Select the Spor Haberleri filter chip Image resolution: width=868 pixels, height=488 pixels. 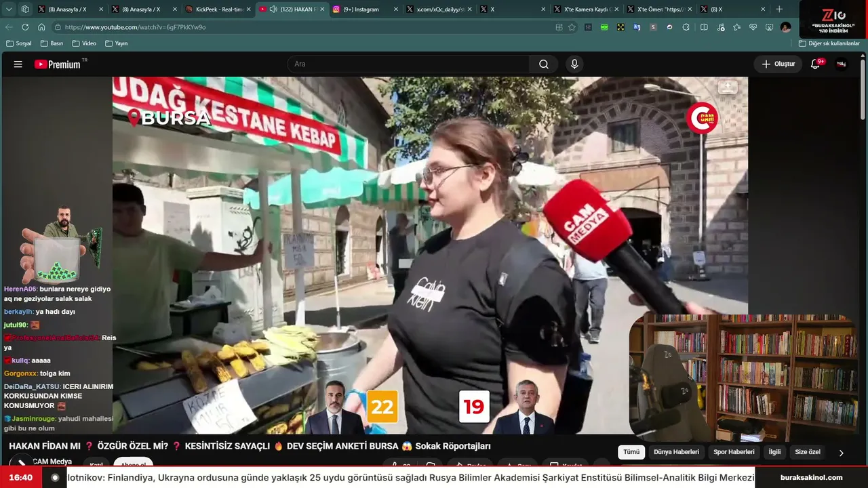[x=734, y=452]
